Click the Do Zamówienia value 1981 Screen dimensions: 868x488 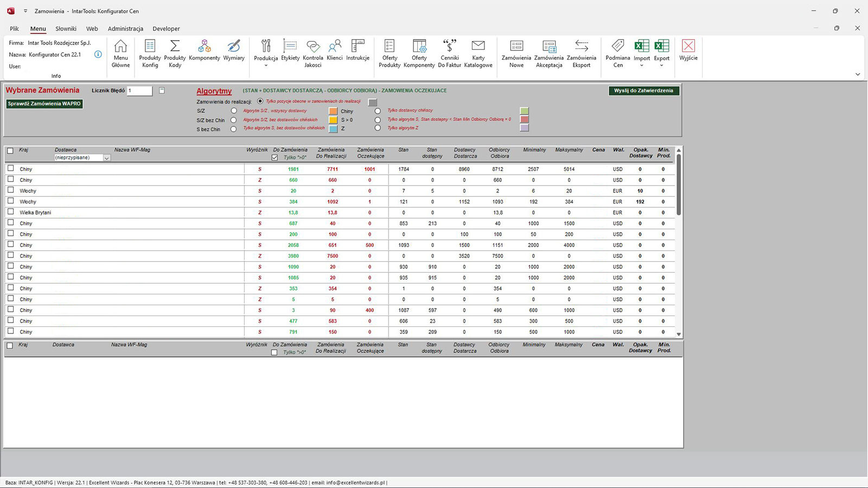pos(293,169)
